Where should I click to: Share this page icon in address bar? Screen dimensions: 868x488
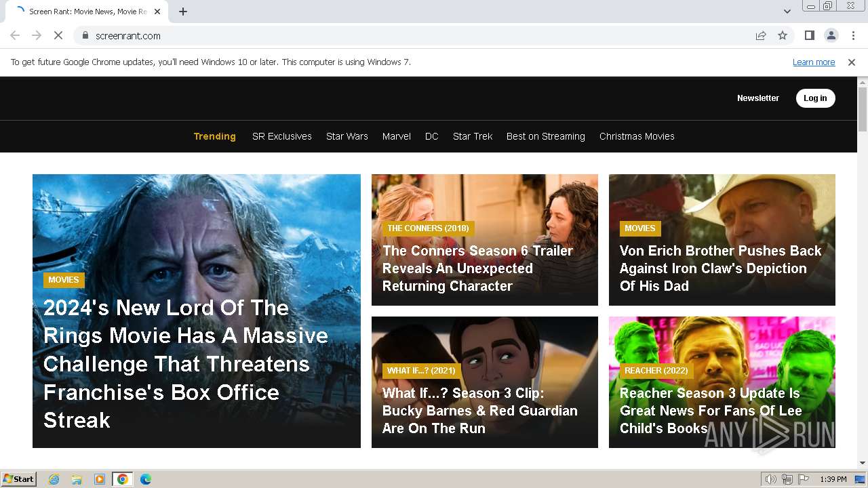pos(761,35)
